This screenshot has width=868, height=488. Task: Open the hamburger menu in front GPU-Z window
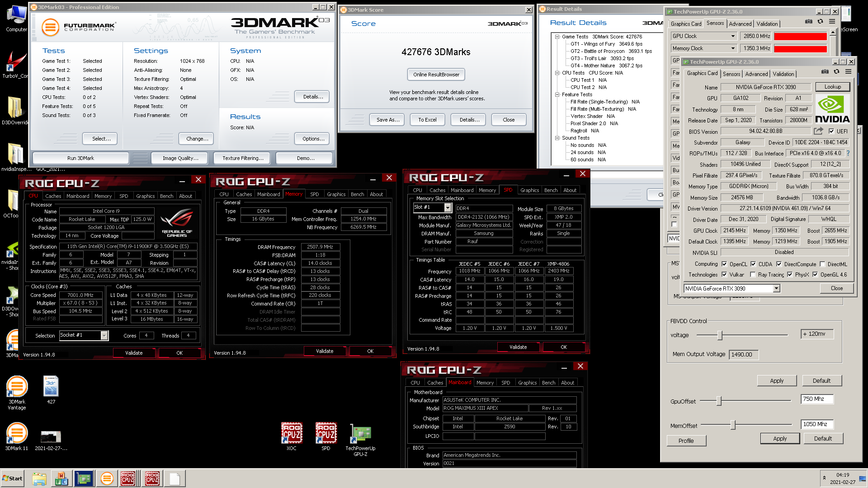coord(849,72)
